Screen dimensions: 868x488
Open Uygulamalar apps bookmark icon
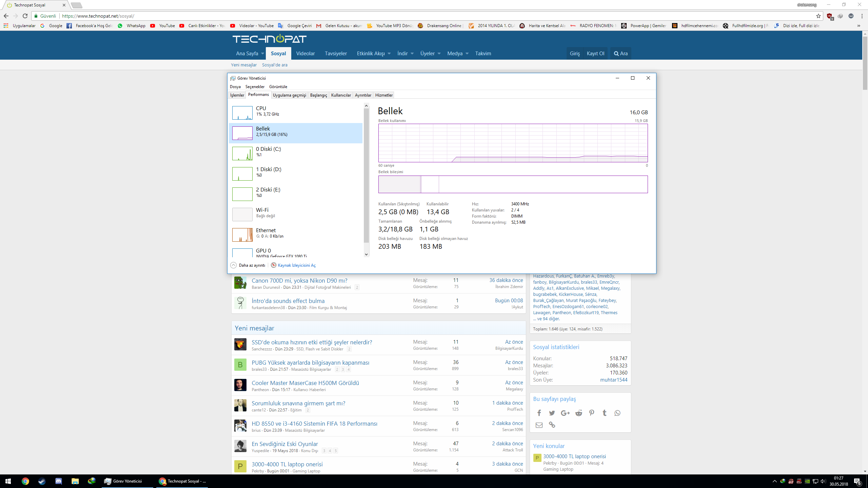click(6, 25)
